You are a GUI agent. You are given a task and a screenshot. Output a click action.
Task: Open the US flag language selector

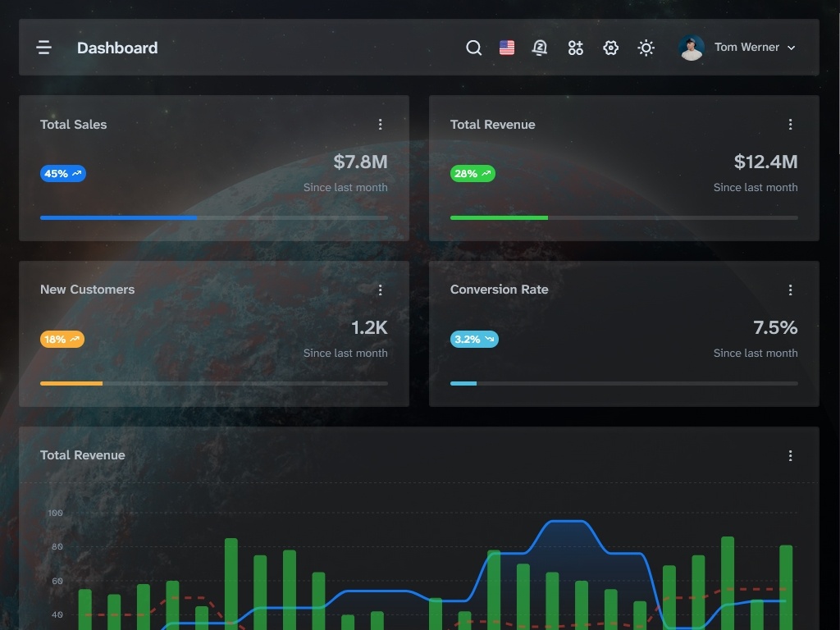click(507, 48)
